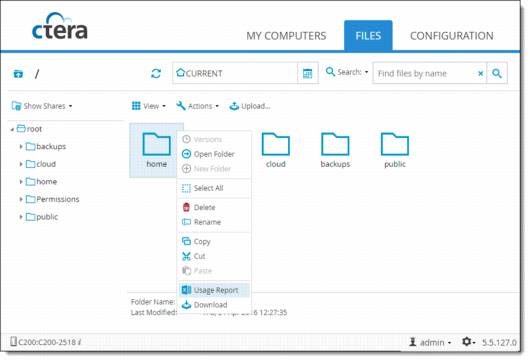Select home in folder tree
The height and width of the screenshot is (360, 530).
point(42,182)
